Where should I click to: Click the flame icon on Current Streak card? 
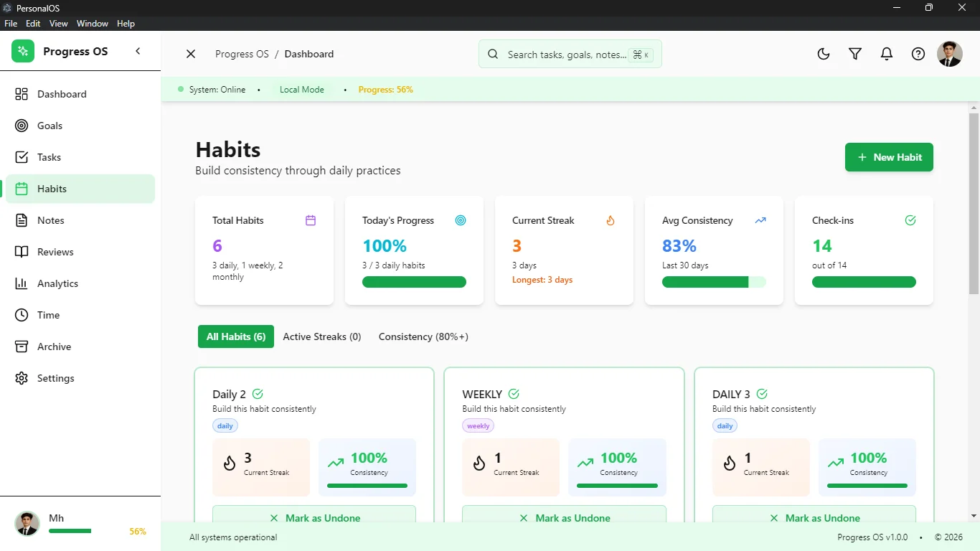click(611, 220)
